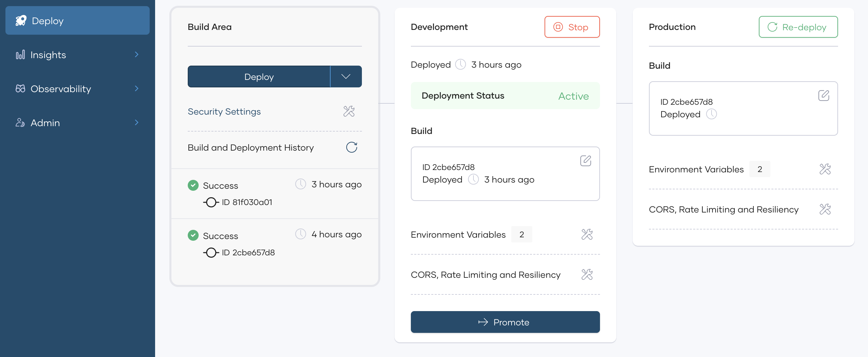Click the Production panel title

(672, 27)
